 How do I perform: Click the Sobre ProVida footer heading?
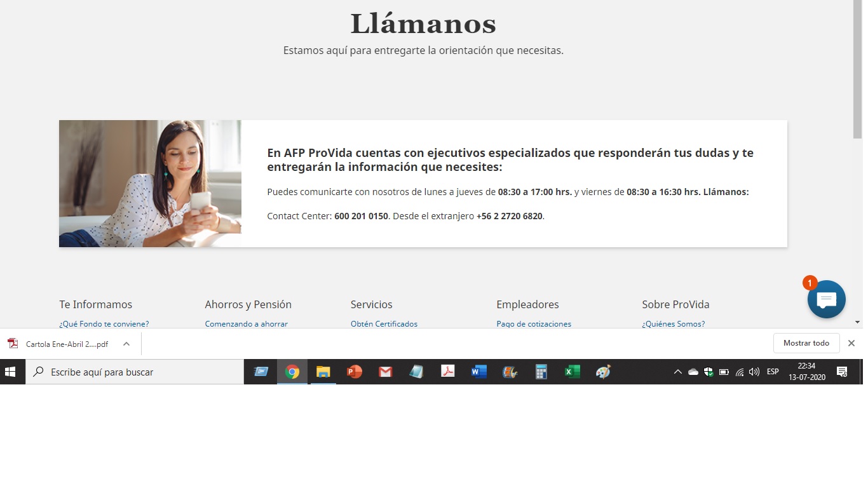coord(675,304)
